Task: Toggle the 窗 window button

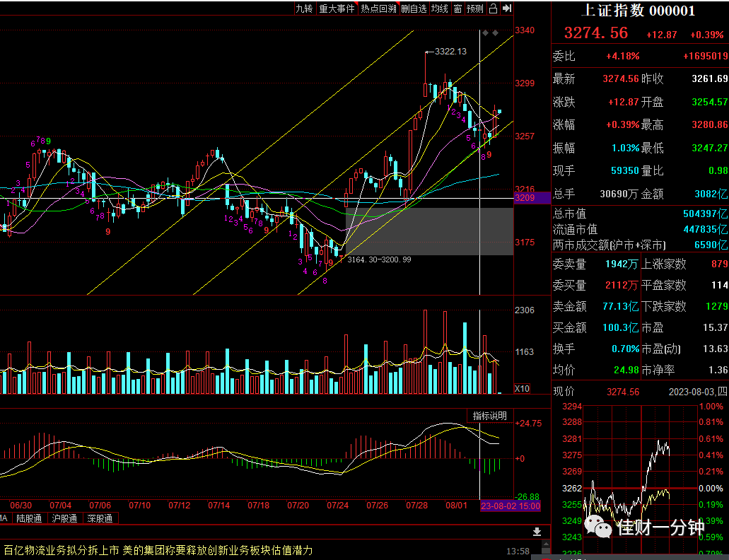Action: [457, 8]
